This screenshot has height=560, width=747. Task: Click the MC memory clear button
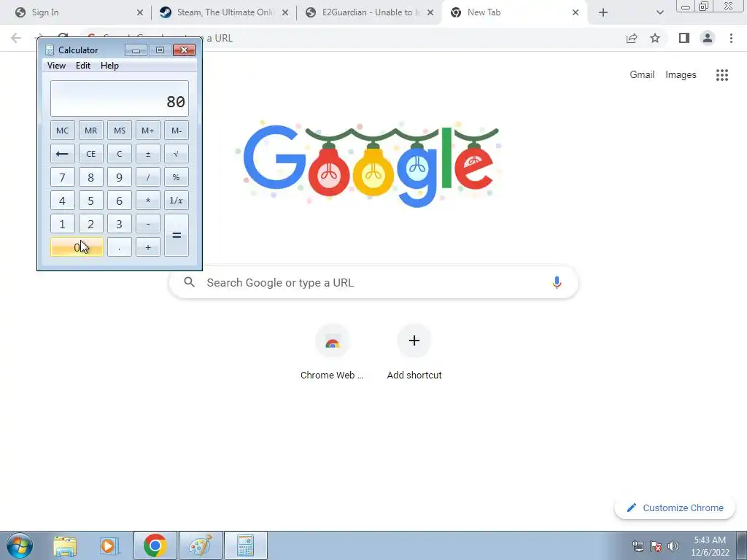[63, 131]
